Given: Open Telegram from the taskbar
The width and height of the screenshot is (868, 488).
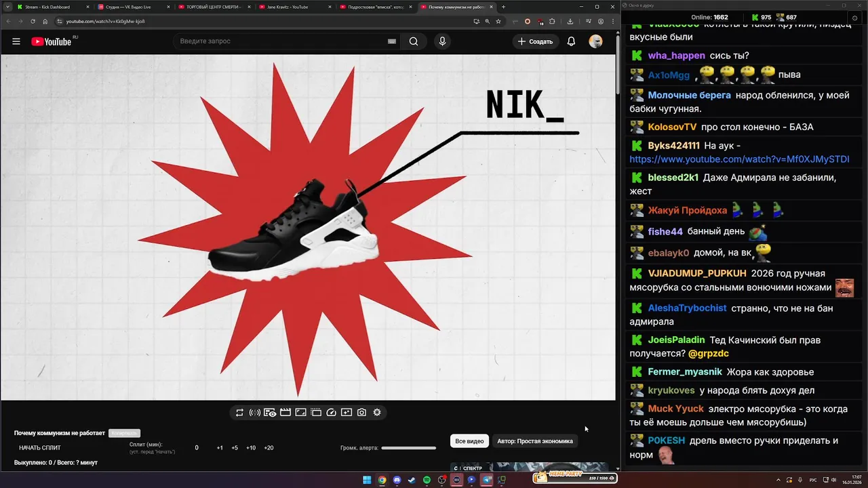Looking at the screenshot, I should (486, 480).
